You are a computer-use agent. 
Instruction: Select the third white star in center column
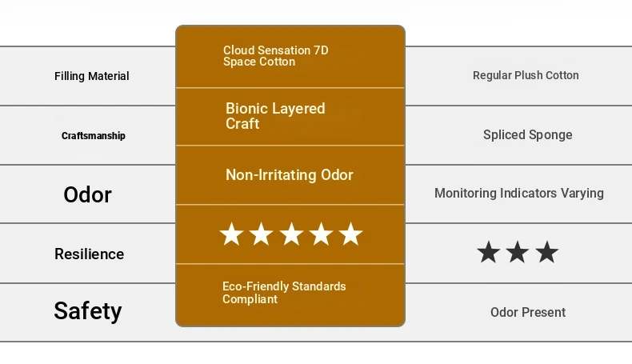click(x=291, y=234)
